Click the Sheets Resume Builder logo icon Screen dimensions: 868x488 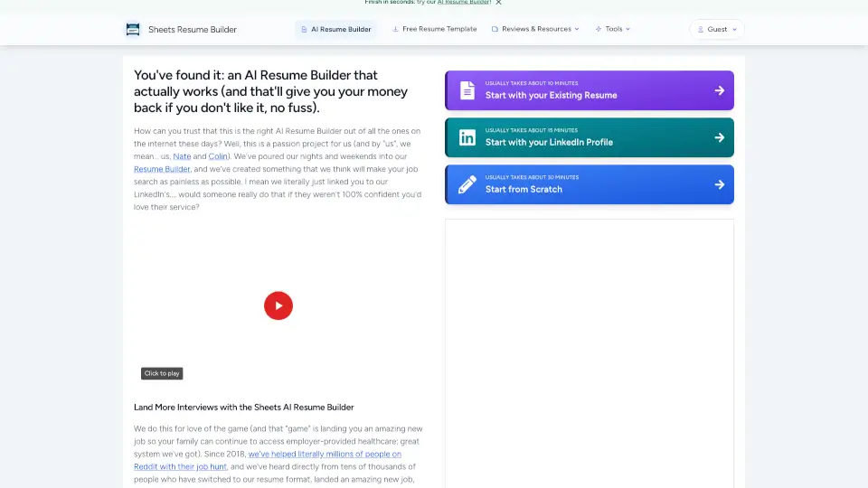click(134, 29)
